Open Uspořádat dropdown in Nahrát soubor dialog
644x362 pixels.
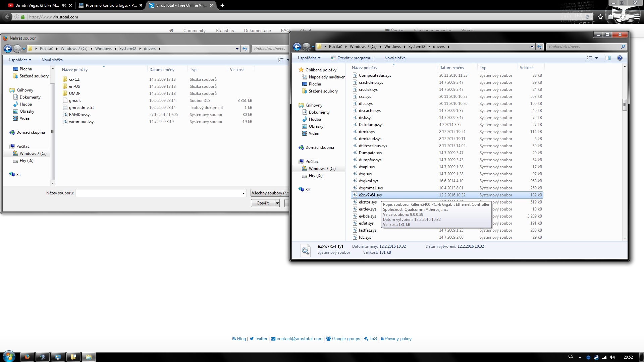pyautogui.click(x=20, y=60)
